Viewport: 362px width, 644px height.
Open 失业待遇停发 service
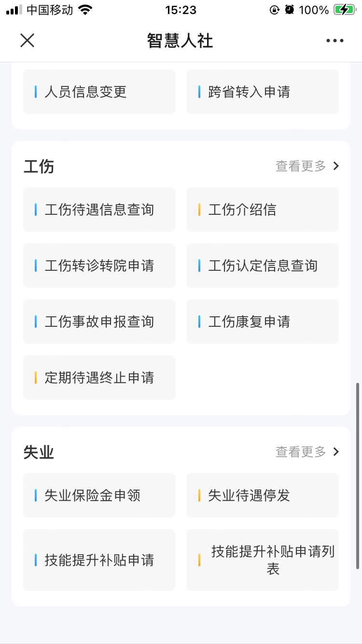point(263,495)
